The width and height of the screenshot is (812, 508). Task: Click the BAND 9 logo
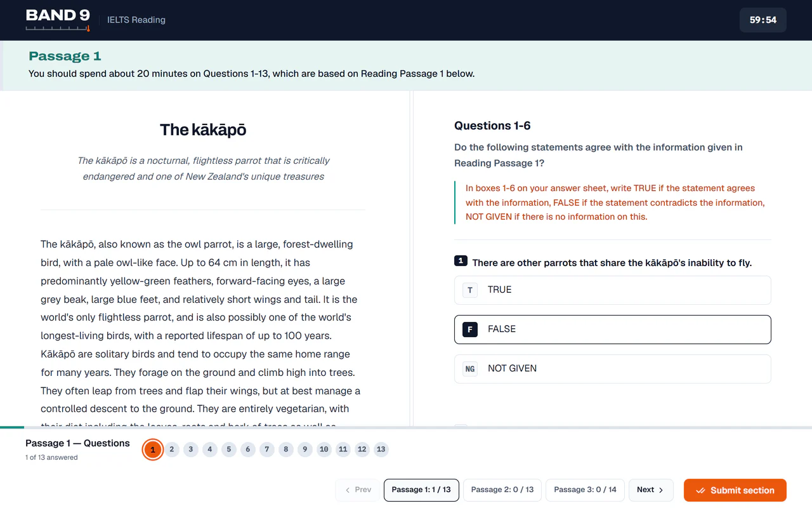tap(58, 20)
